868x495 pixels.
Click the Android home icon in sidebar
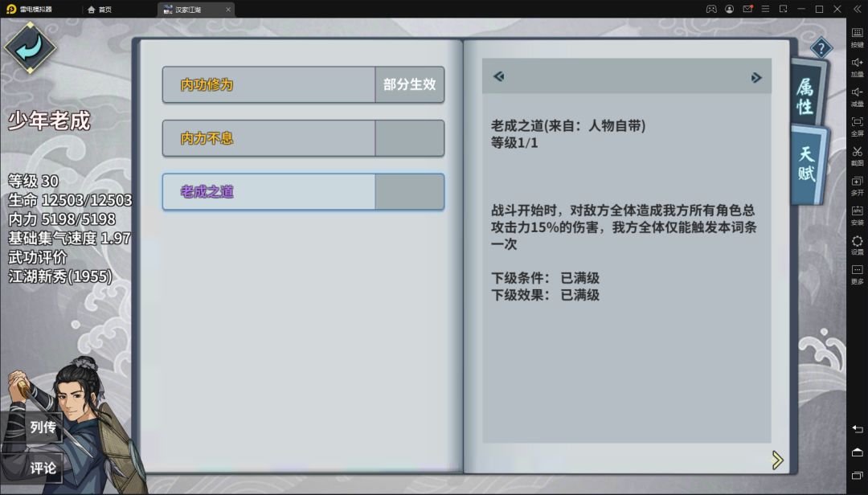pos(857,452)
